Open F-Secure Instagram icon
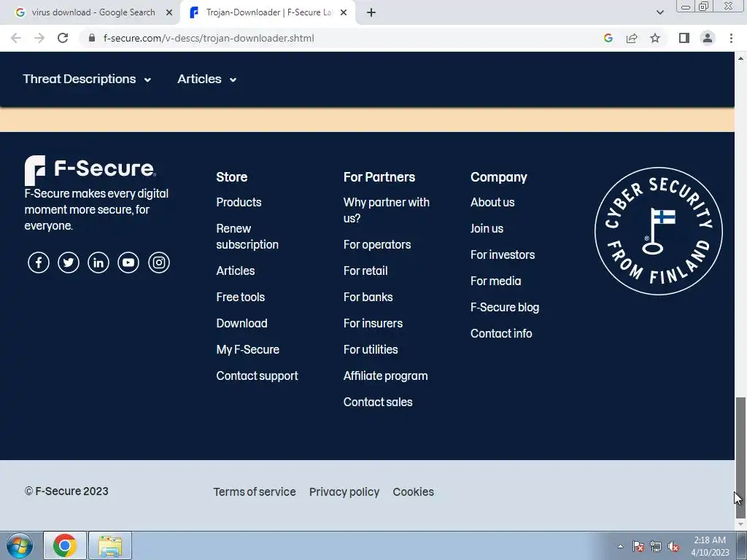 [158, 262]
